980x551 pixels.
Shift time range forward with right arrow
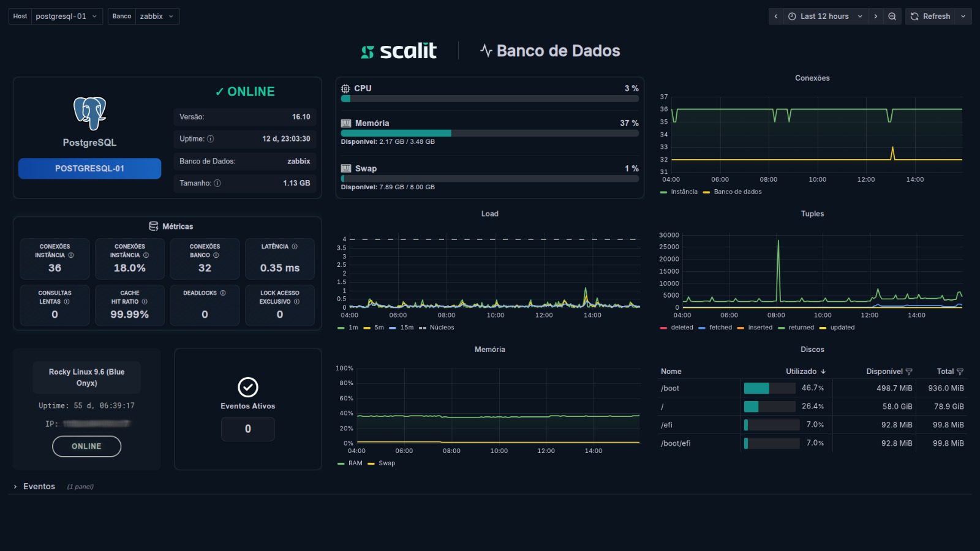coord(875,17)
